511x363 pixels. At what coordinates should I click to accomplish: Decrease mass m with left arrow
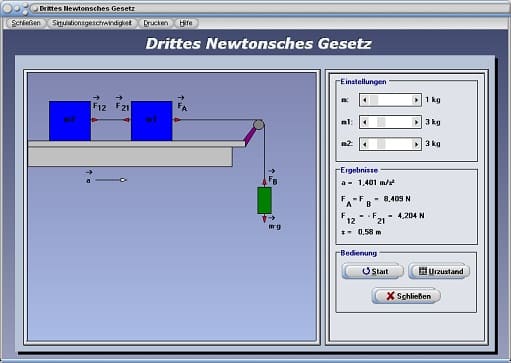tap(365, 100)
